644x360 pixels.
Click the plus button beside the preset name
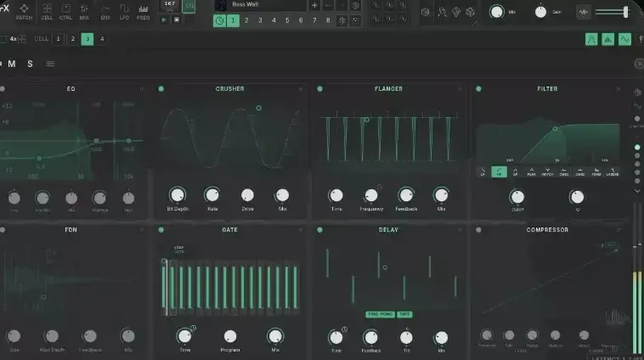point(314,5)
